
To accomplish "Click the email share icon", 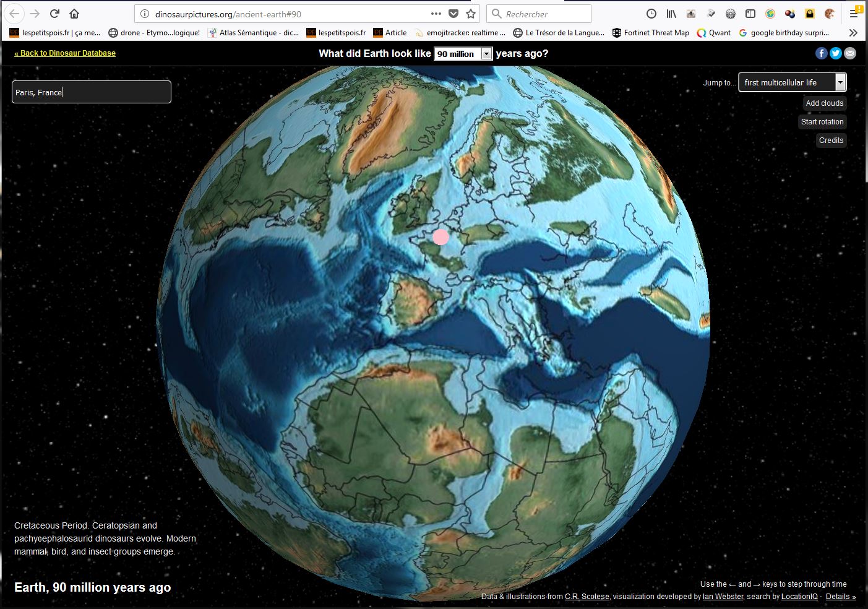I will (x=850, y=53).
